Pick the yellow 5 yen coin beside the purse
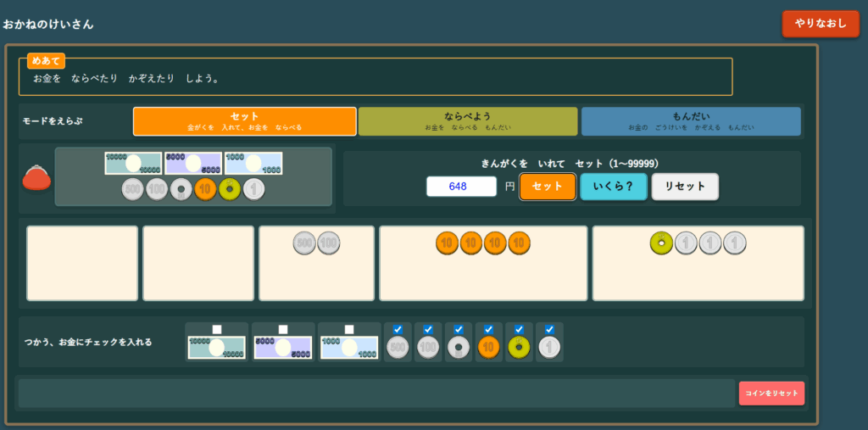Image resolution: width=868 pixels, height=430 pixels. click(x=230, y=189)
